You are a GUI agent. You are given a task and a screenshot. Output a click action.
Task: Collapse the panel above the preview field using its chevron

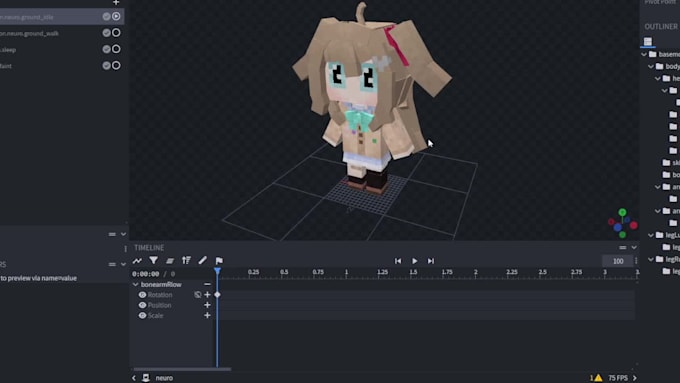[x=123, y=264]
